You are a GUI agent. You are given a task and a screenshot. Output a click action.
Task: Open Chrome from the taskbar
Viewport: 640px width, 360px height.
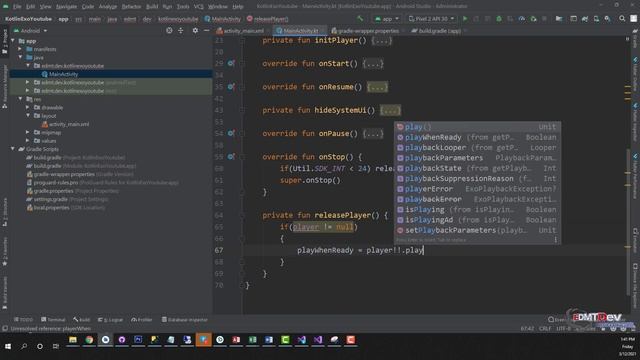pyautogui.click(x=89, y=340)
